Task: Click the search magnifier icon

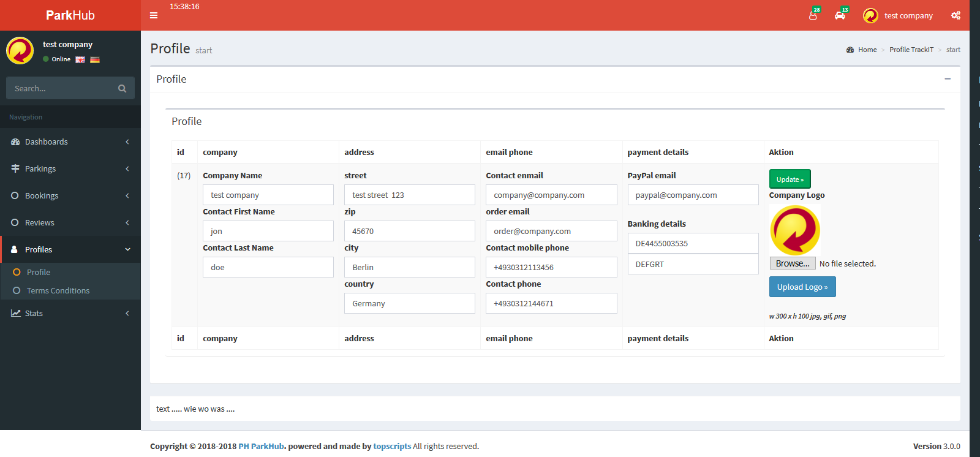Action: pyautogui.click(x=122, y=88)
